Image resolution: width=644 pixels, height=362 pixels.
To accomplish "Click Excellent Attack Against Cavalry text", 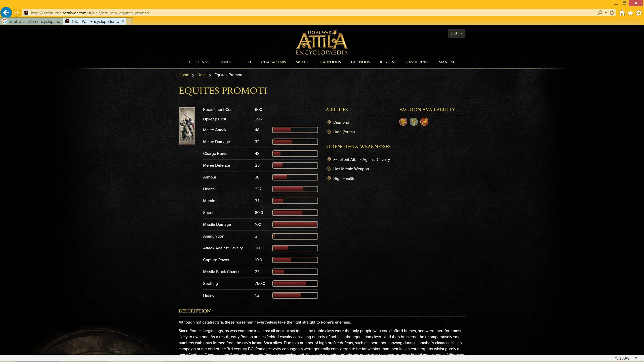I will [x=361, y=160].
